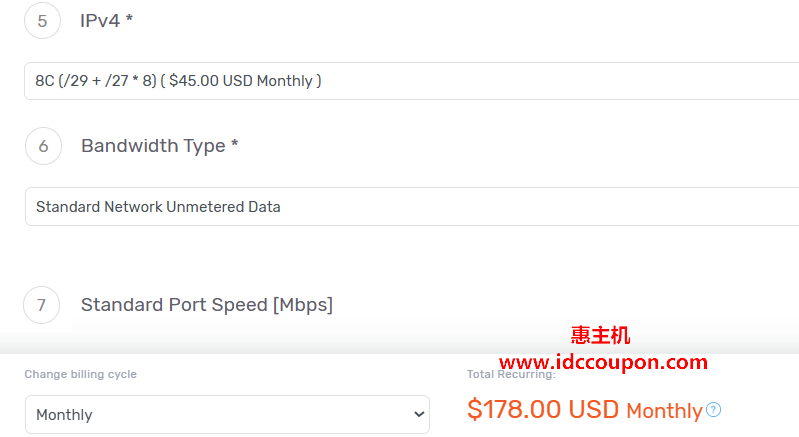
Task: Expand the Bandwidth Type dropdown
Action: pyautogui.click(x=400, y=207)
